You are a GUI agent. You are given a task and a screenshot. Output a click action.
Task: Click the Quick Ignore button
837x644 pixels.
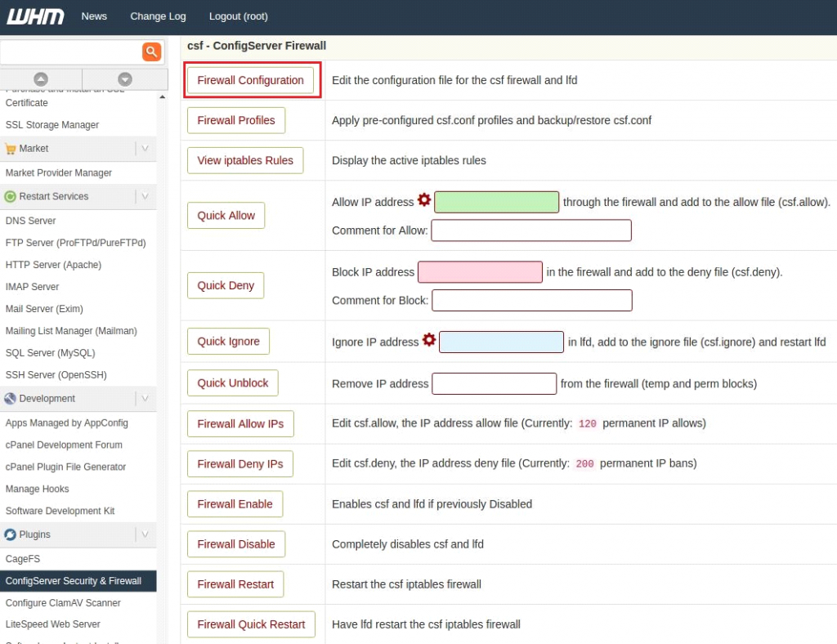tap(229, 342)
